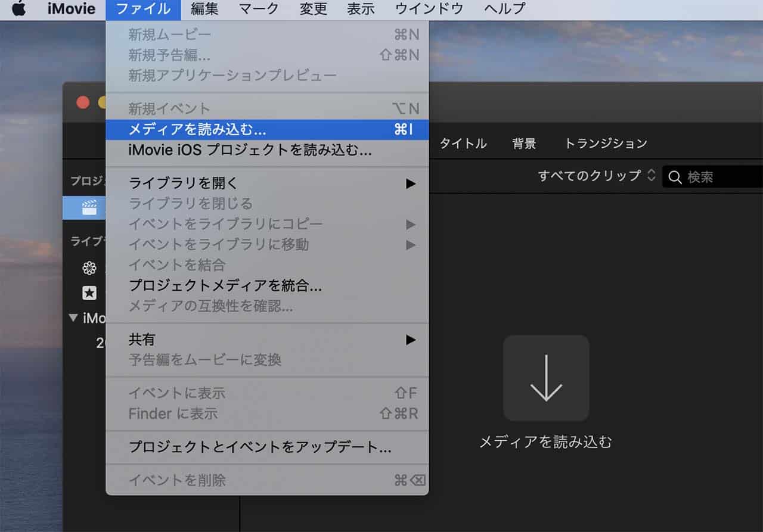The width and height of the screenshot is (763, 532).
Task: Select プロジェクトメディアを統合... menu item
Action: pos(267,285)
